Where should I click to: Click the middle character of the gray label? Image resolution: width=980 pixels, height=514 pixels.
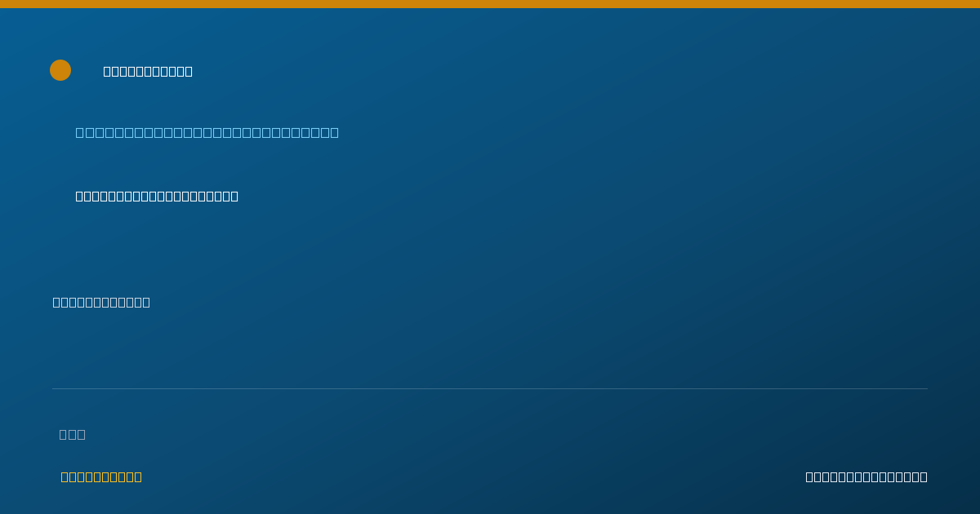tap(73, 434)
